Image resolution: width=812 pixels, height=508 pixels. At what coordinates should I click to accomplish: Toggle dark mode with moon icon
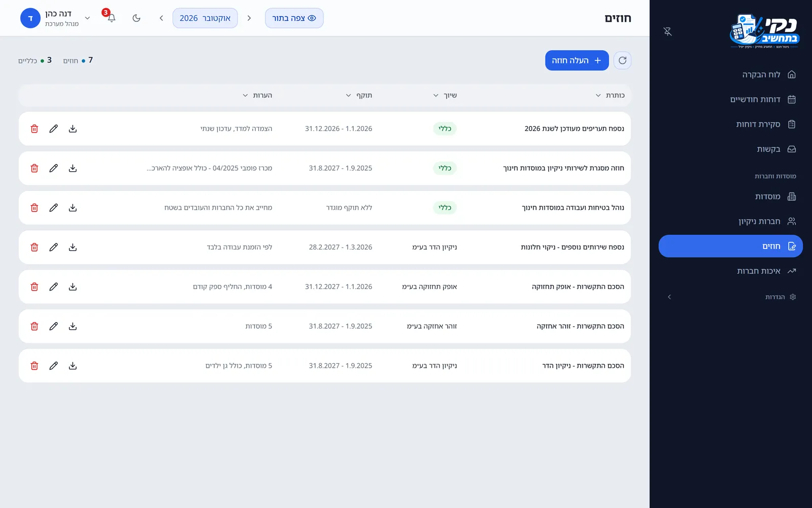pos(137,18)
